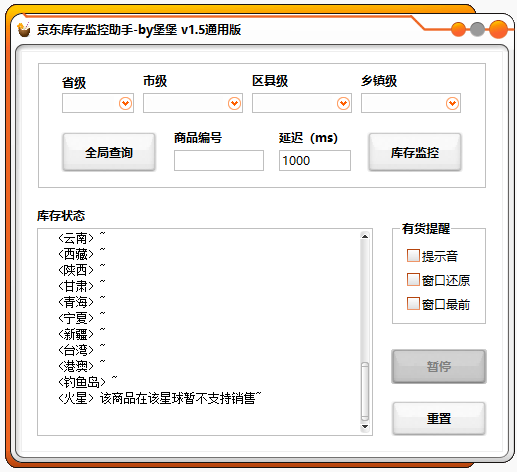The height and width of the screenshot is (472, 517).
Task: Open the 市级 city dropdown
Action: pos(193,103)
